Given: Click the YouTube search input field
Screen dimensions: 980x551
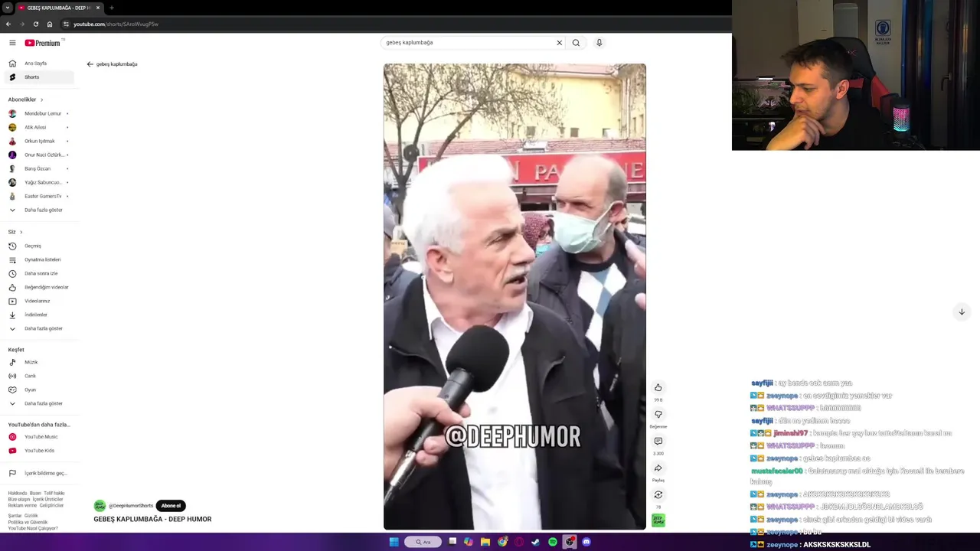Looking at the screenshot, I should (469, 43).
